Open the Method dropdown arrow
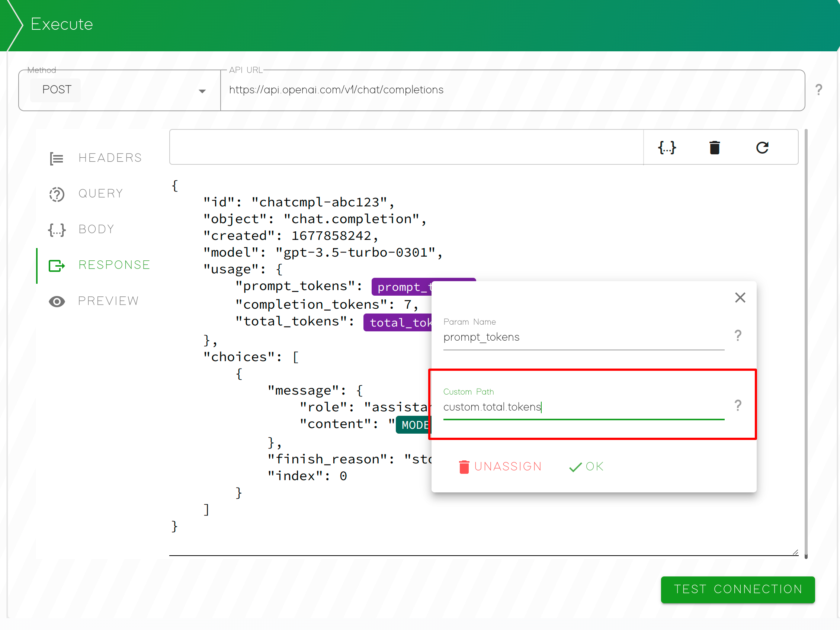Screen dimensions: 840x630 (x=202, y=91)
